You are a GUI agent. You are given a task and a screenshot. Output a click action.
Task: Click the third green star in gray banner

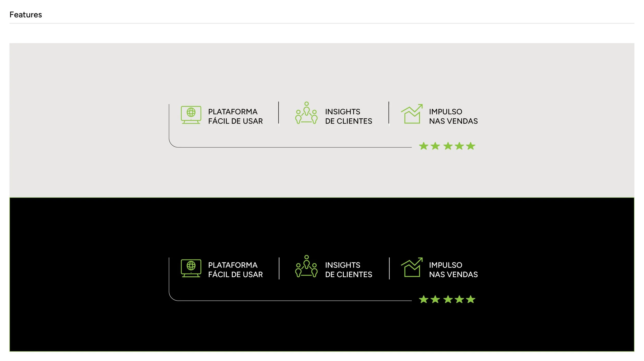[x=448, y=146]
